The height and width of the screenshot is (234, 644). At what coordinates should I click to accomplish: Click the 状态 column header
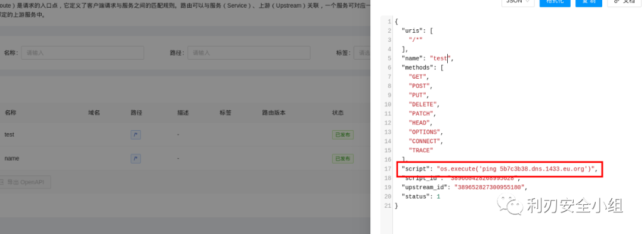click(338, 112)
